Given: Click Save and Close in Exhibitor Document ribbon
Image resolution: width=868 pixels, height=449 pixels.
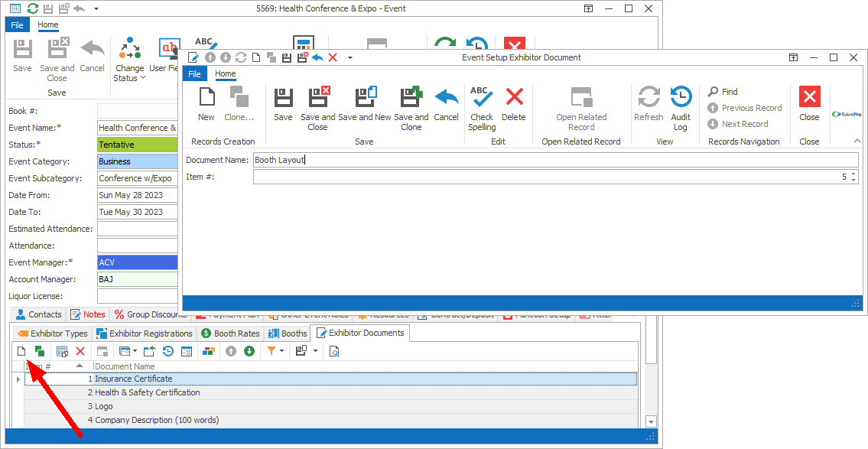Looking at the screenshot, I should tap(317, 109).
